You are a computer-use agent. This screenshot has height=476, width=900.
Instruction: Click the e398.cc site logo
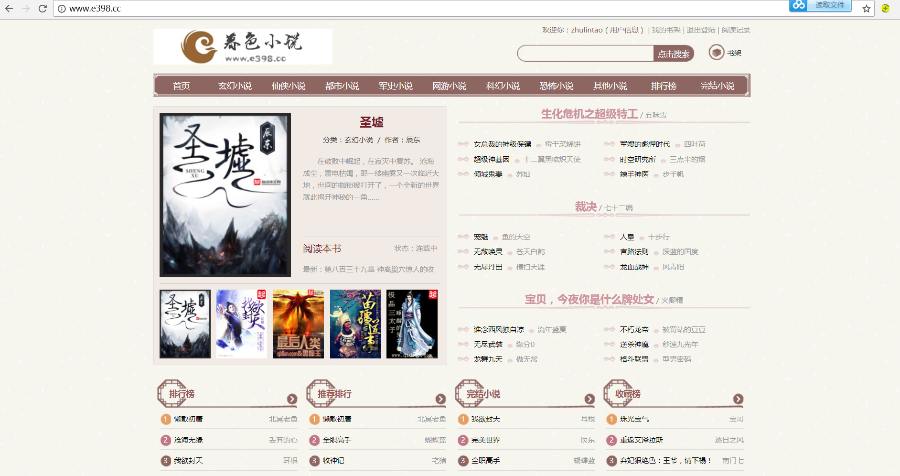243,47
